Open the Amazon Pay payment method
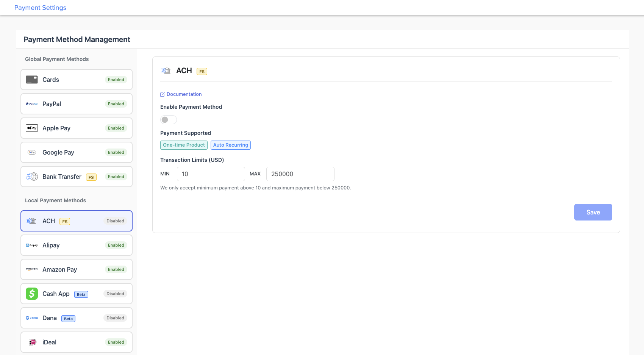The image size is (644, 355). (77, 269)
